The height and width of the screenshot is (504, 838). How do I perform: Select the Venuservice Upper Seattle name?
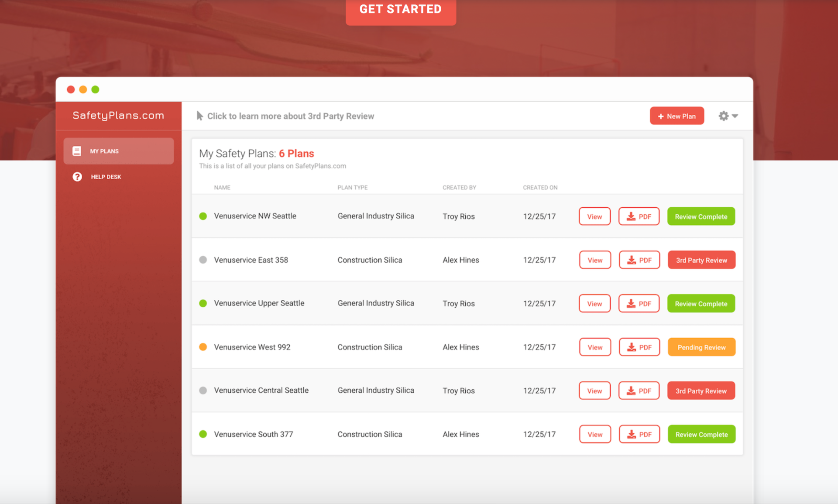pos(259,303)
